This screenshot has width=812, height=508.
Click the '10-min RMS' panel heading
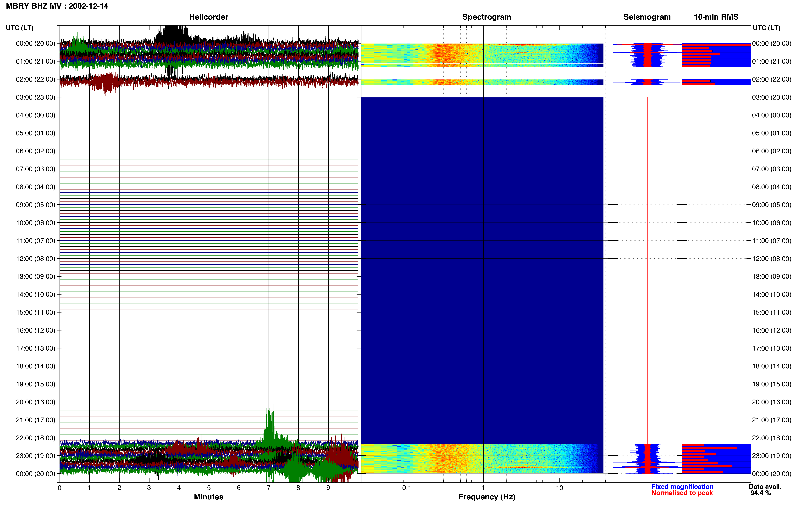[x=716, y=17]
